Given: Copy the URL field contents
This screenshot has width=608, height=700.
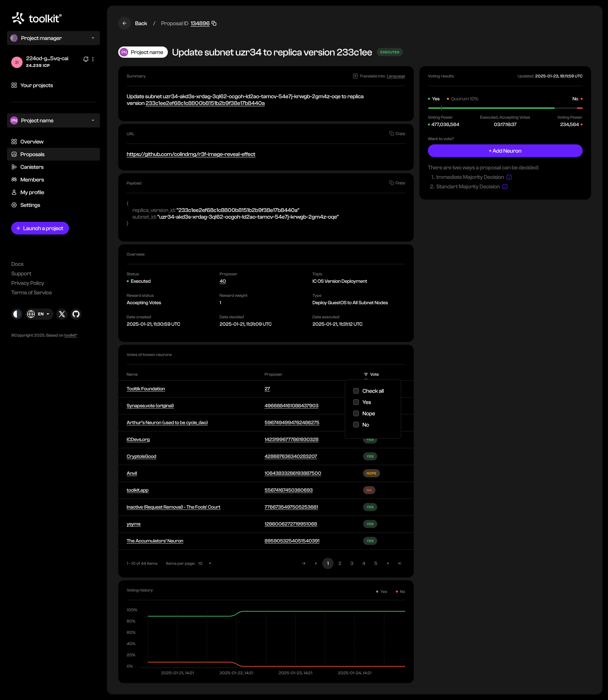Looking at the screenshot, I should 397,134.
